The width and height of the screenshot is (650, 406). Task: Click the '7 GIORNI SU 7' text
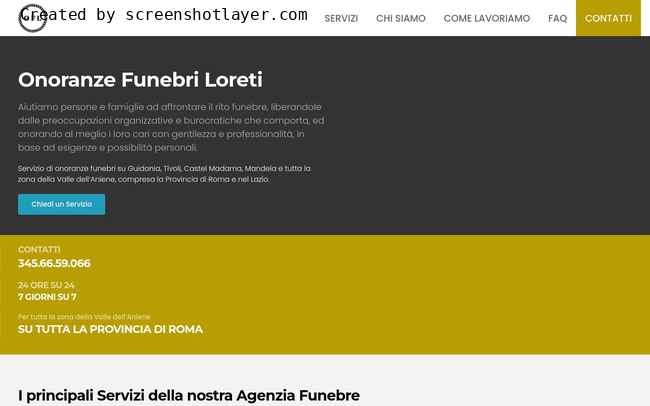coord(47,297)
